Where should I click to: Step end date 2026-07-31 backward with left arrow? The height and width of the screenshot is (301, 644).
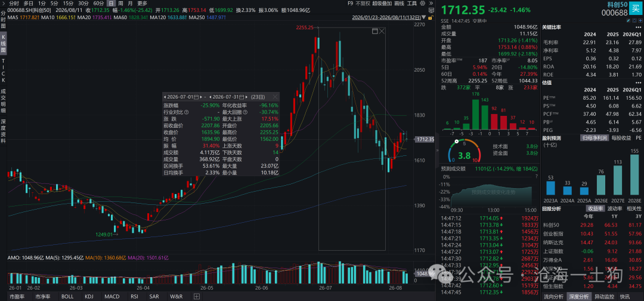tap(210, 97)
